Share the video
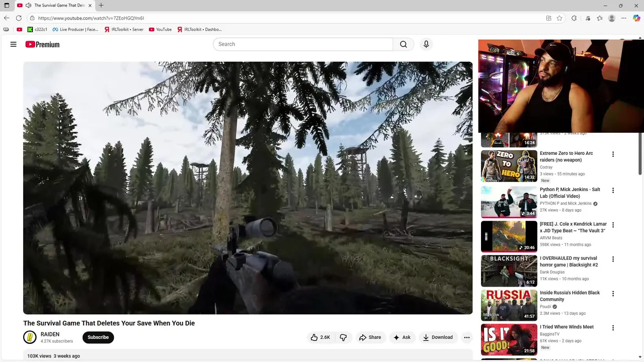 pos(370,337)
